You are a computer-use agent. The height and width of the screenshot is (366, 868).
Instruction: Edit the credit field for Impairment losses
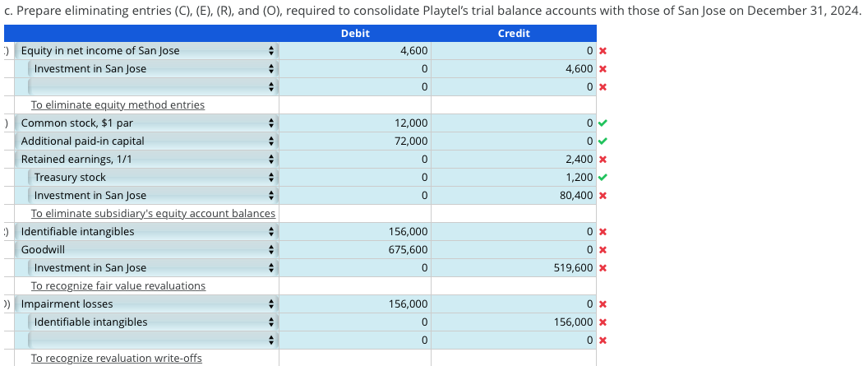[514, 304]
